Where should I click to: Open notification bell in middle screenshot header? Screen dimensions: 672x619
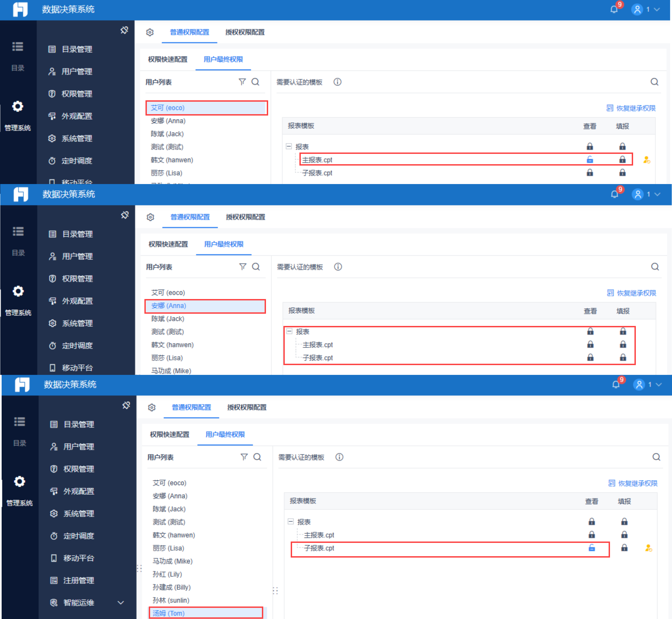pos(615,194)
